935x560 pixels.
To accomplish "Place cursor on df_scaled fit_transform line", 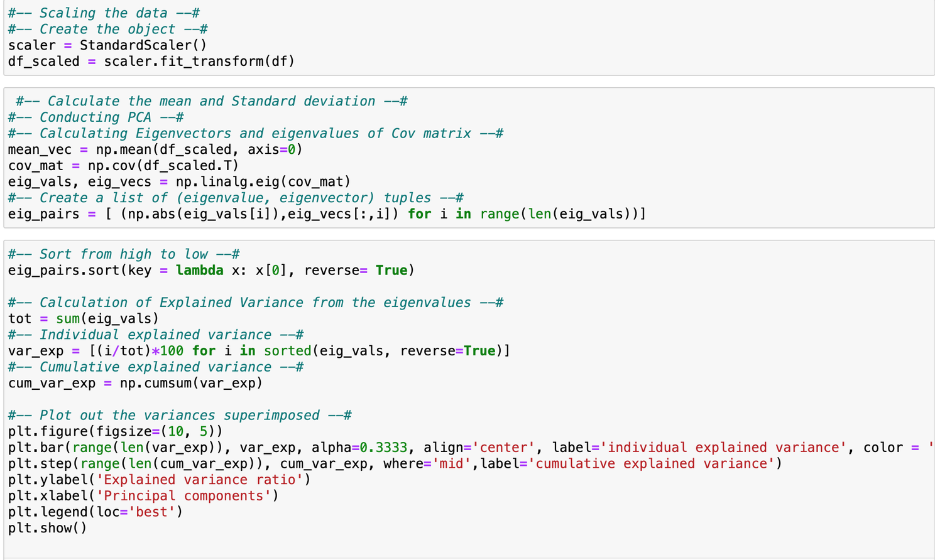I will point(151,62).
